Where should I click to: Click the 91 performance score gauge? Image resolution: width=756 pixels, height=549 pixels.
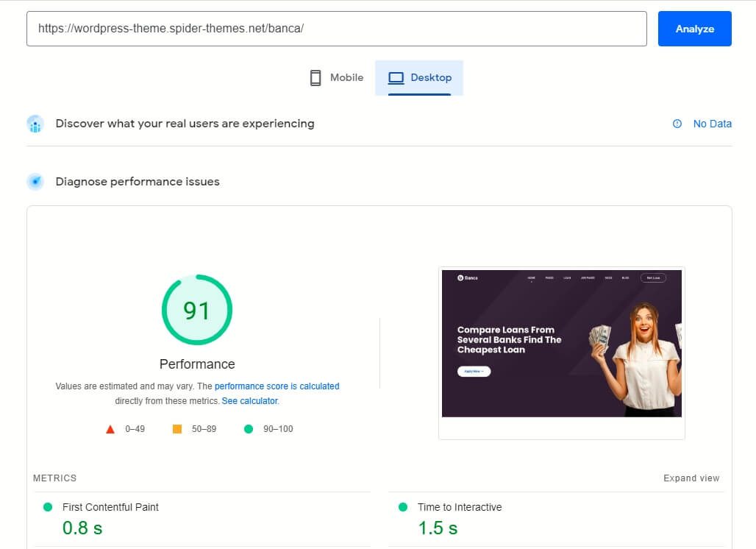tap(196, 310)
